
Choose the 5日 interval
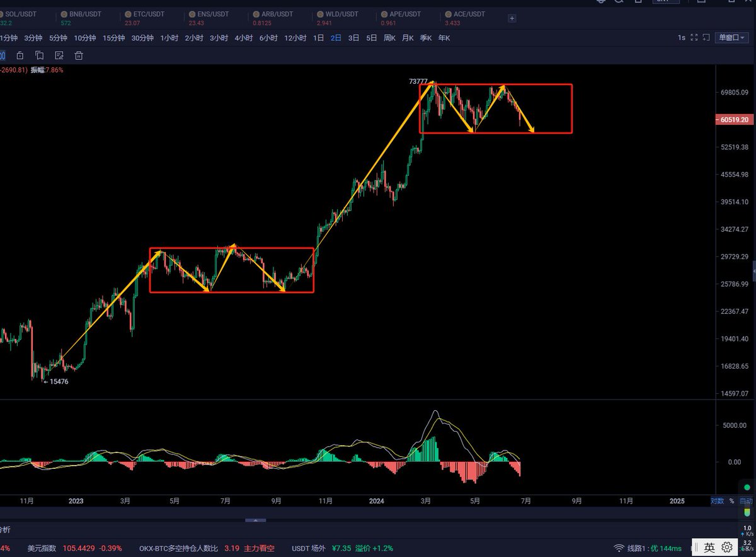[x=372, y=38]
